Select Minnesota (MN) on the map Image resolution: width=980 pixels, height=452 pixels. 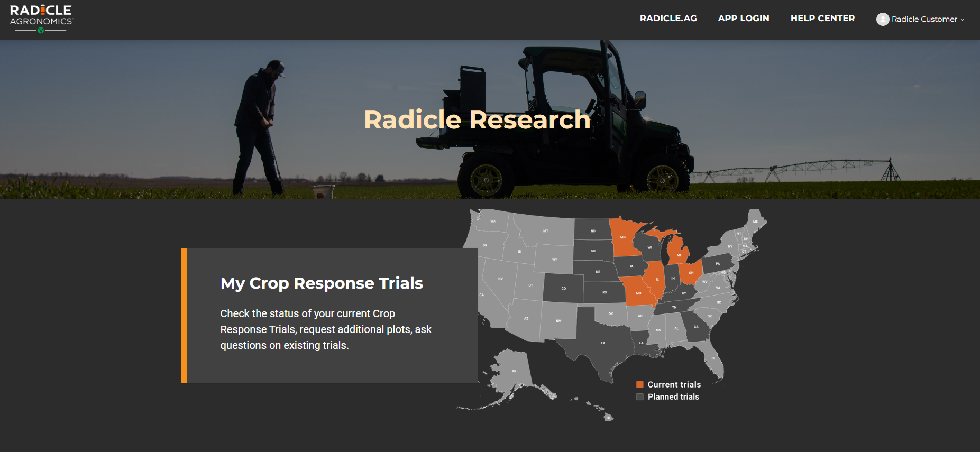623,237
